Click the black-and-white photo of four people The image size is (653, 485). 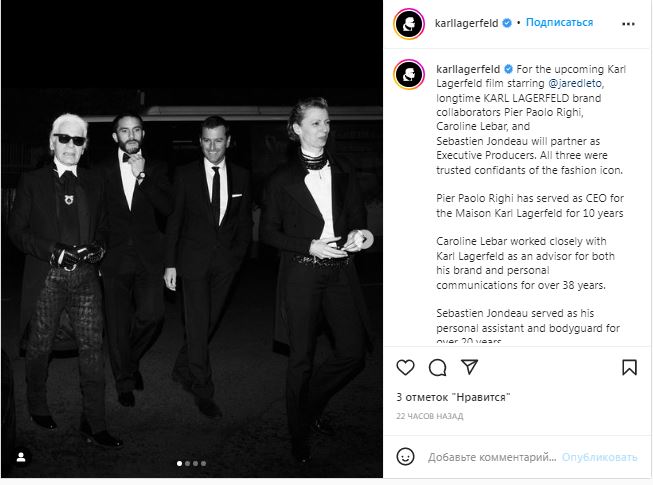192,239
